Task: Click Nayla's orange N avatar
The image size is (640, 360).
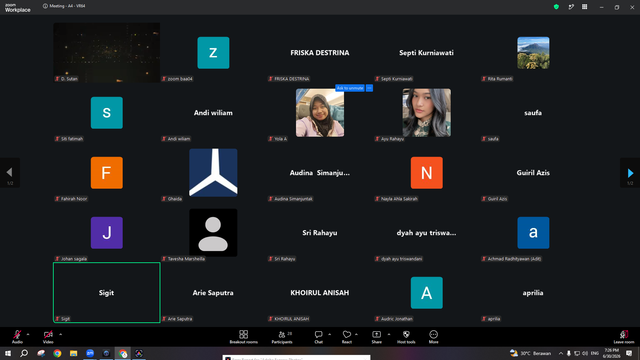Action: click(427, 173)
